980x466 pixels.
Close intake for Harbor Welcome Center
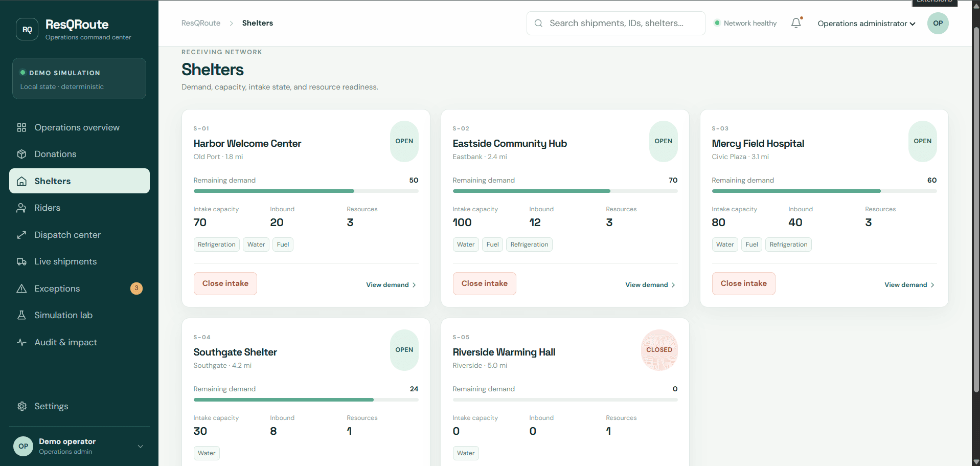[225, 283]
